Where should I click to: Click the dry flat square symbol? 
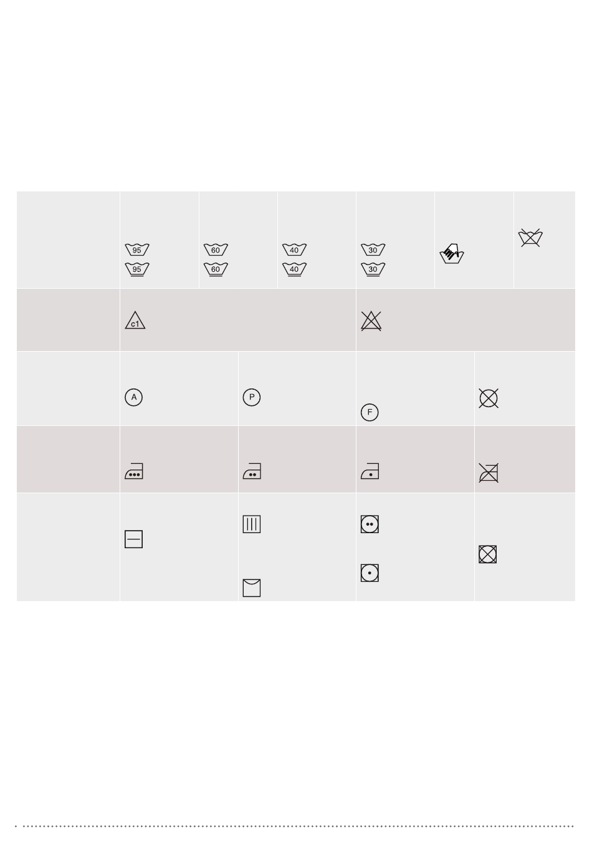click(x=134, y=539)
